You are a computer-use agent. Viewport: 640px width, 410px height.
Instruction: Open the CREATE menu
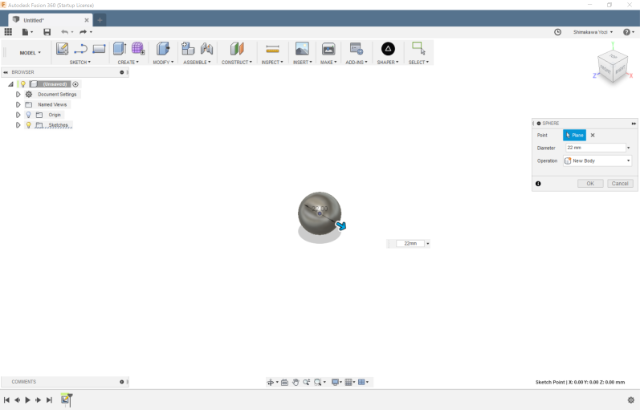[128, 62]
